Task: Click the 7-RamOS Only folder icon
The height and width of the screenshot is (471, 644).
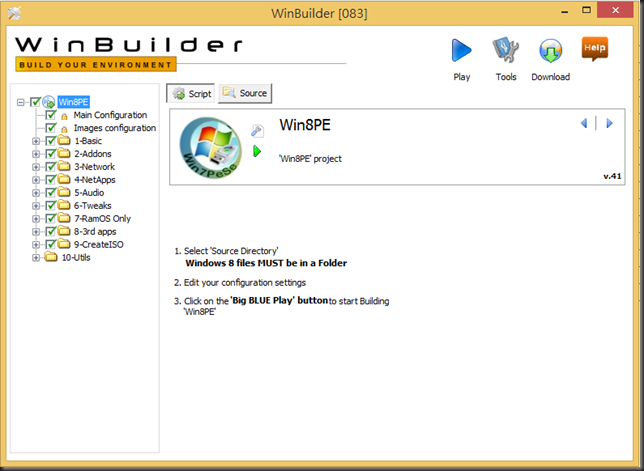Action: coord(64,218)
